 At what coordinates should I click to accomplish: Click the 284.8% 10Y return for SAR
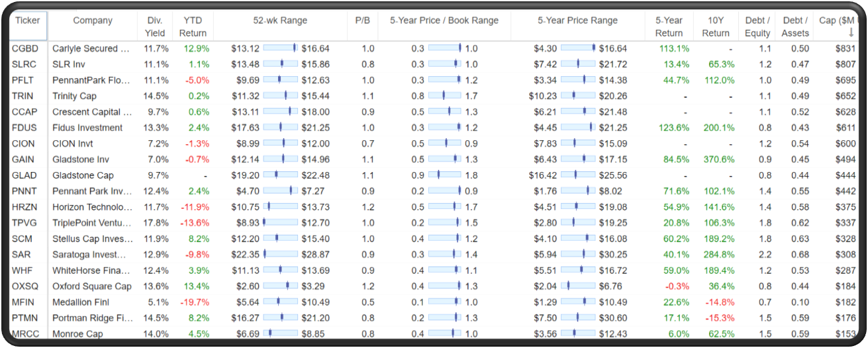pyautogui.click(x=718, y=255)
